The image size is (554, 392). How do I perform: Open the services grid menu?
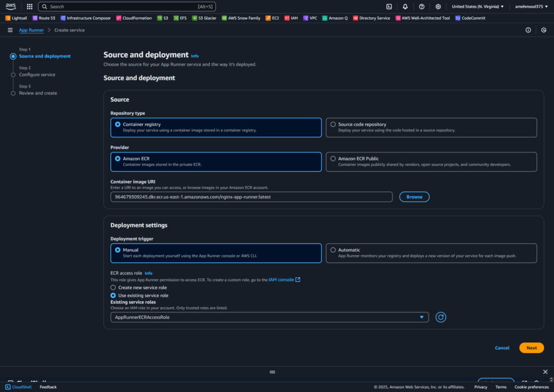click(30, 6)
